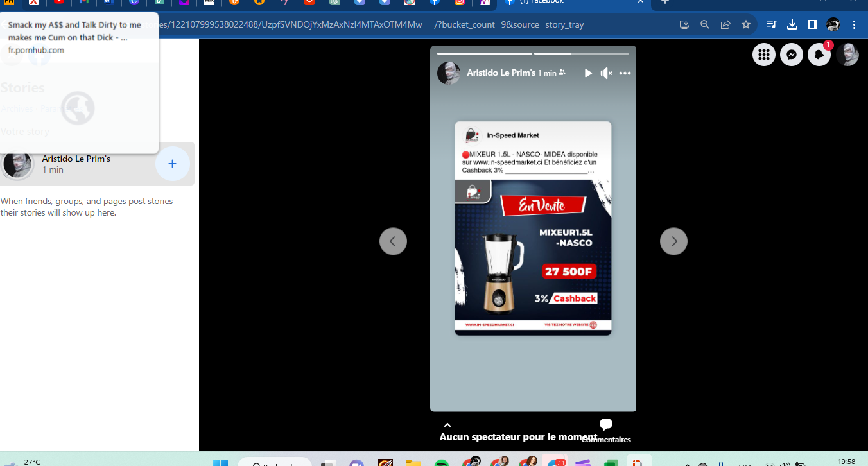Select Aristido Le Prim's story in sidebar
This screenshot has width=868, height=466.
tap(77, 164)
